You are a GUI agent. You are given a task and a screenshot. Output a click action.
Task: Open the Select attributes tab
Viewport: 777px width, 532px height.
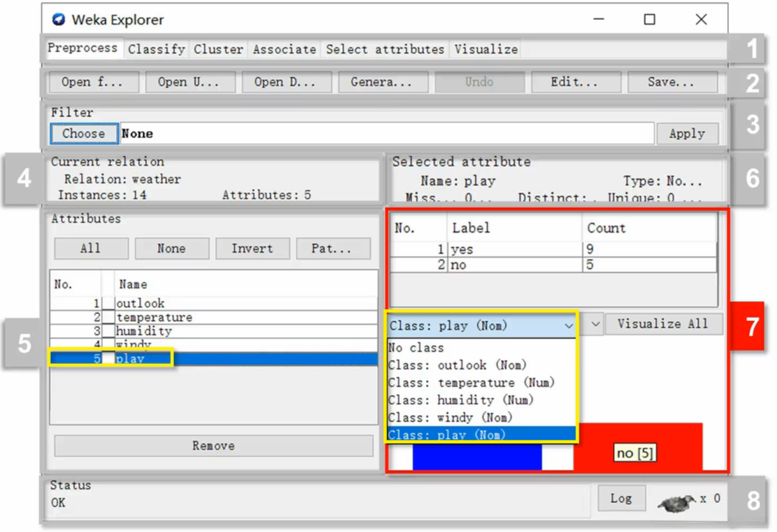coord(385,49)
